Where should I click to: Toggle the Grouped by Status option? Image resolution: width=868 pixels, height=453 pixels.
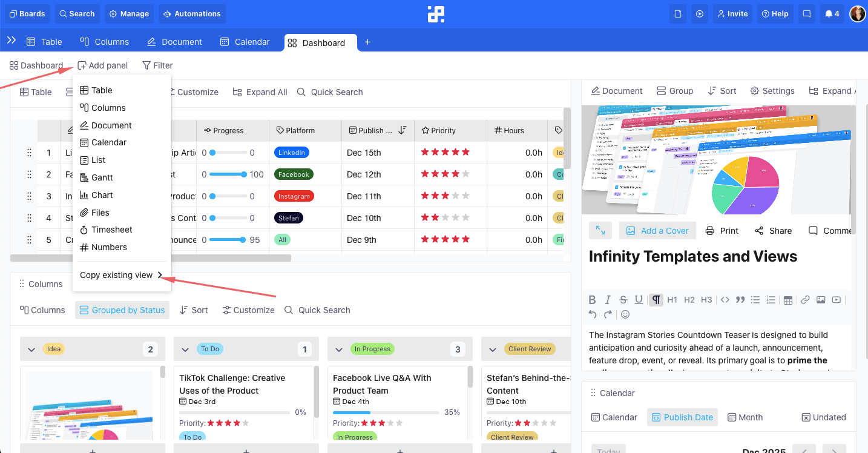(122, 309)
